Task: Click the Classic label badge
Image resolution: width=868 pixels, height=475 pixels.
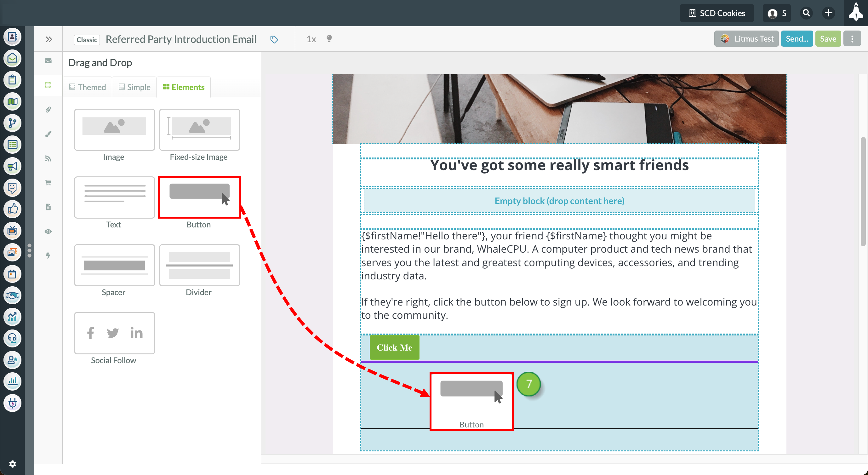Action: tap(87, 40)
